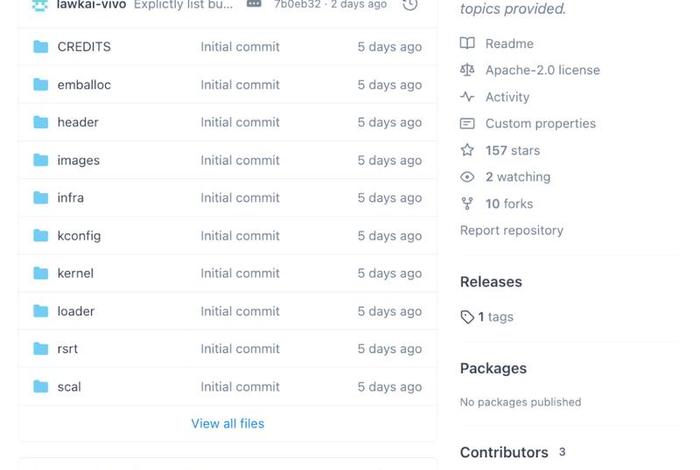Open the emballoc folder

point(84,85)
